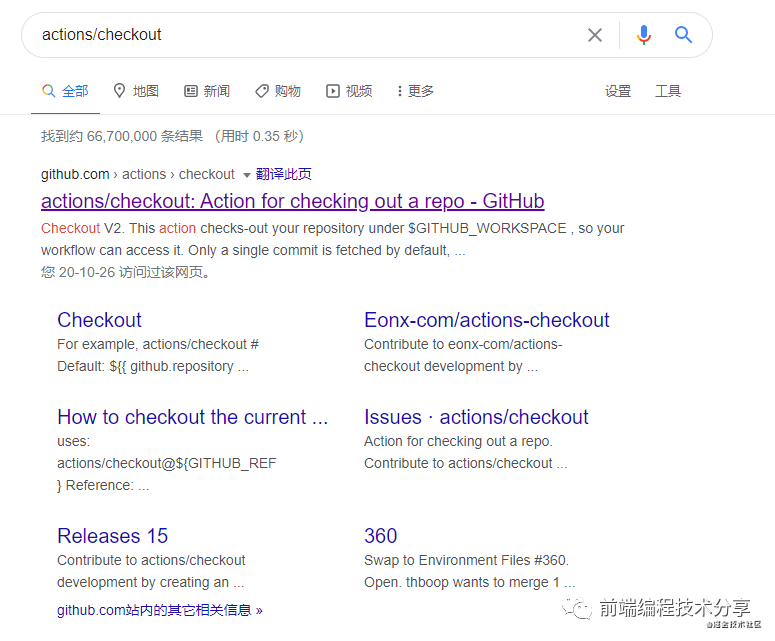775x641 pixels.
Task: Clear the search box with X icon
Action: [x=595, y=35]
